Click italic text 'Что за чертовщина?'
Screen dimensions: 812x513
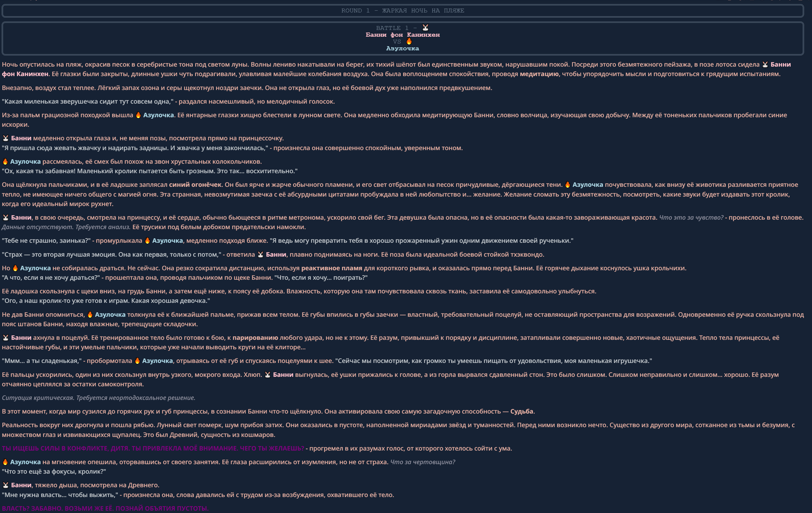click(423, 462)
